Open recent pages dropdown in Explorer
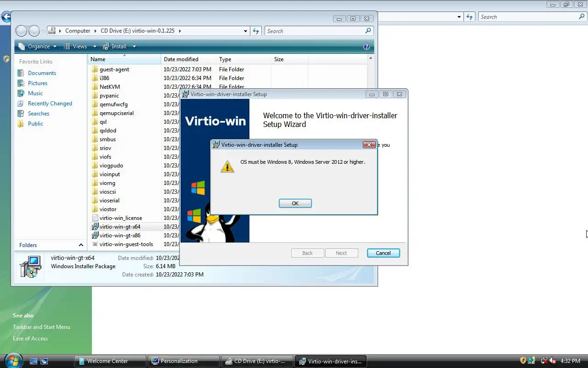 click(x=43, y=31)
